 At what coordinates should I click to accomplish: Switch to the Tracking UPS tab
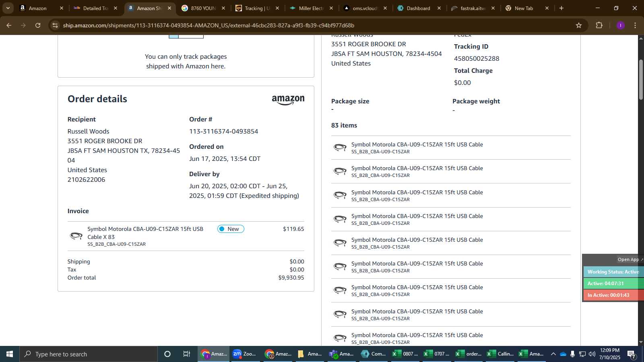pyautogui.click(x=257, y=8)
